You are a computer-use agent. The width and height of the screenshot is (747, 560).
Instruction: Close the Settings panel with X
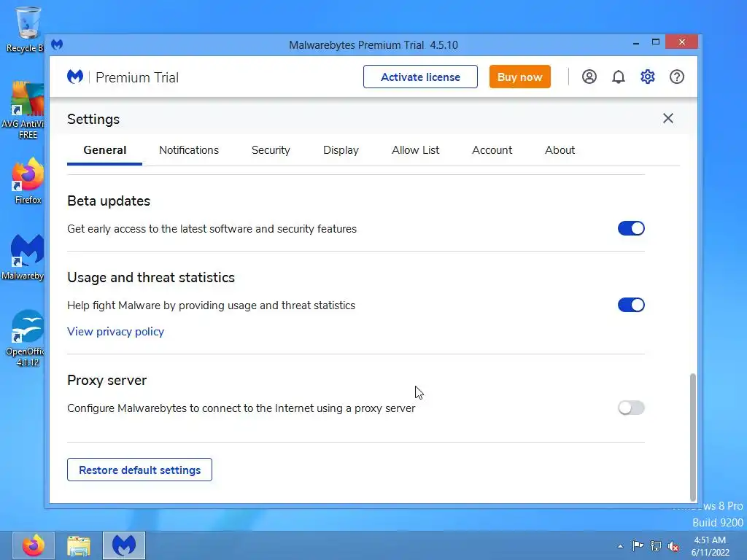click(x=668, y=118)
